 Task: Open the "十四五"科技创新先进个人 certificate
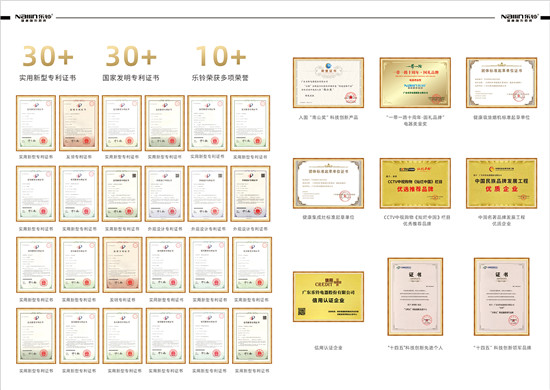coord(415,297)
